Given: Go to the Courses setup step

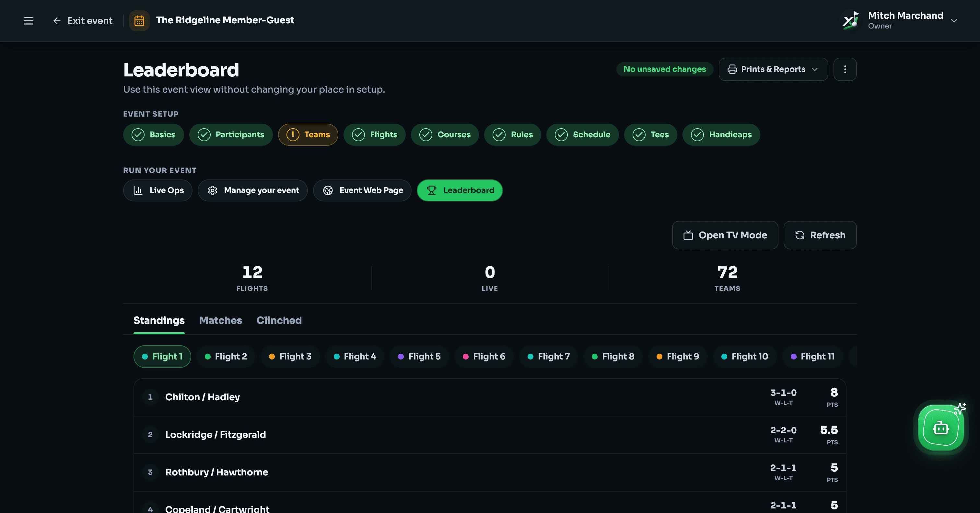Looking at the screenshot, I should pyautogui.click(x=445, y=135).
